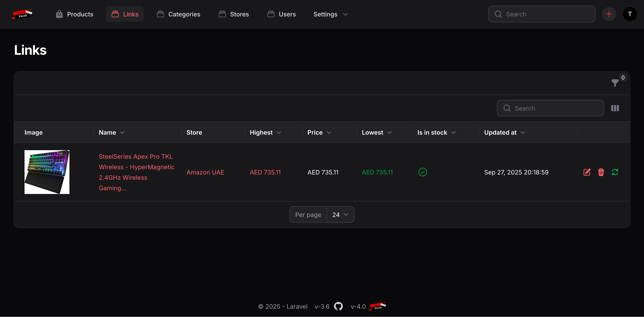Expand the Settings dropdown menu
The image size is (644, 317).
coord(330,14)
